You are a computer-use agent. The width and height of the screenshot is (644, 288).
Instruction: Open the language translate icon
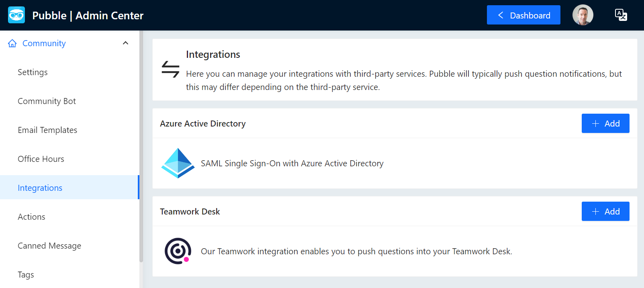pos(621,15)
